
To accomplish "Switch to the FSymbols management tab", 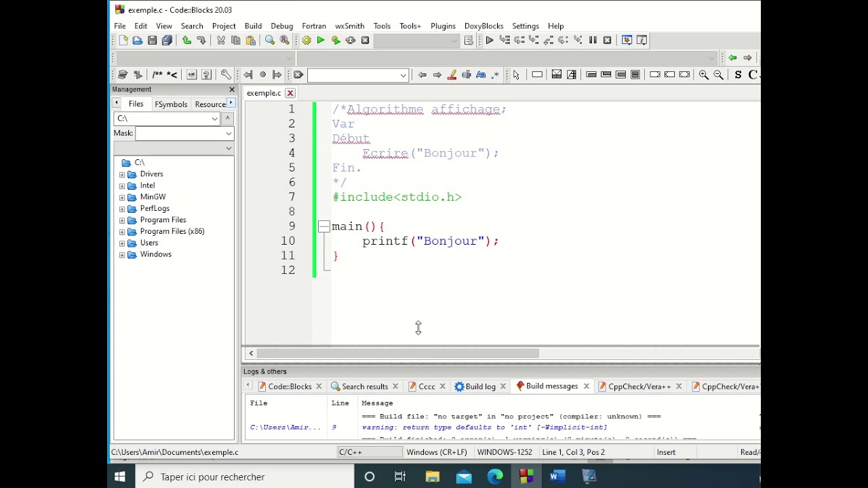I will click(171, 104).
